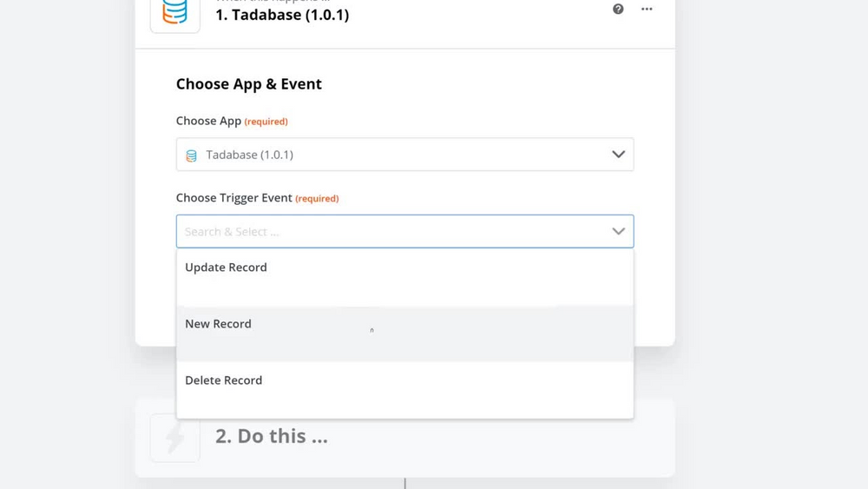Click the lightning bolt action step icon
The height and width of the screenshot is (489, 868).
[175, 438]
